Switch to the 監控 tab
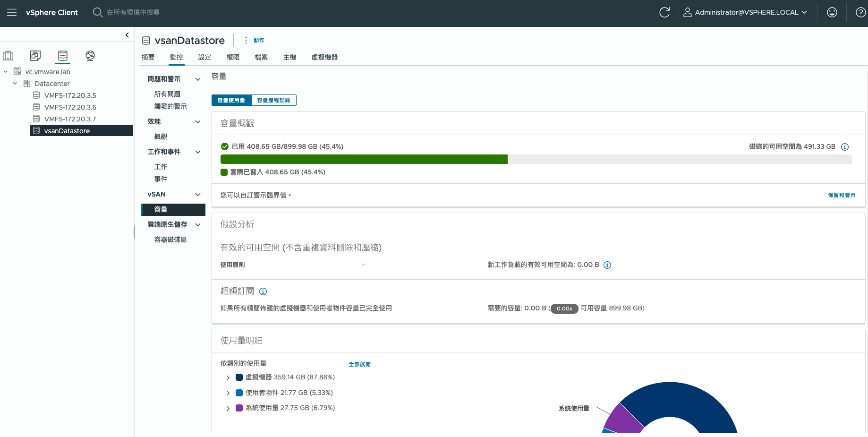The width and height of the screenshot is (868, 437). (x=177, y=57)
